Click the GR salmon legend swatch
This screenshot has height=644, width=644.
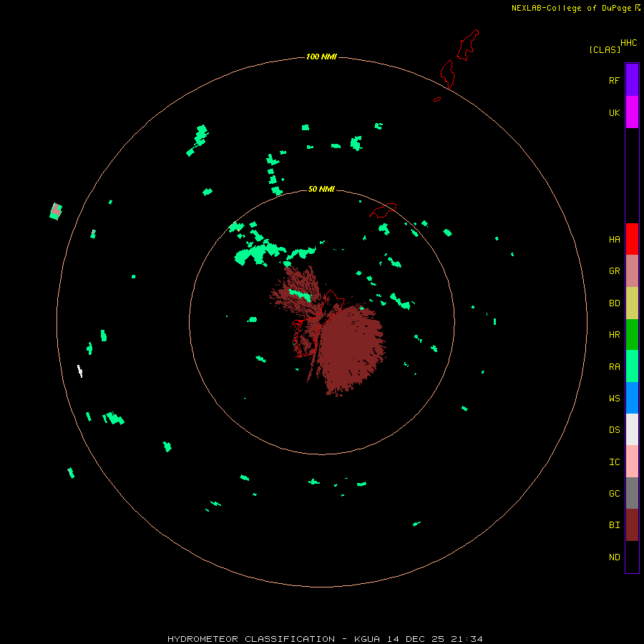coord(632,271)
